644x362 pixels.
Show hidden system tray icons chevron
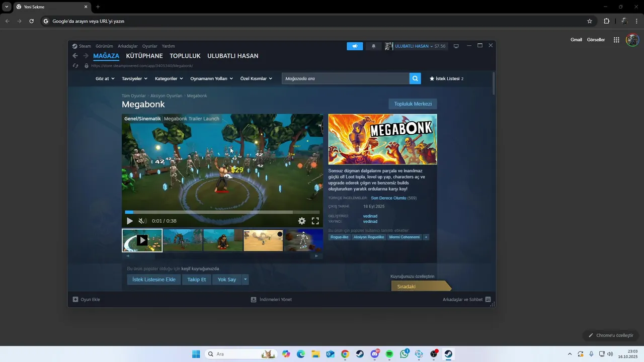pyautogui.click(x=570, y=354)
